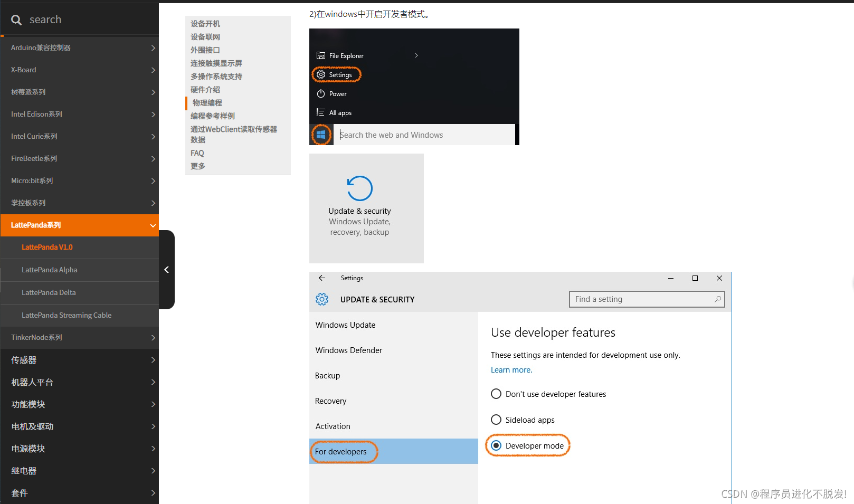This screenshot has width=854, height=504.
Task: Open the 机器人平台 section
Action: tap(79, 382)
